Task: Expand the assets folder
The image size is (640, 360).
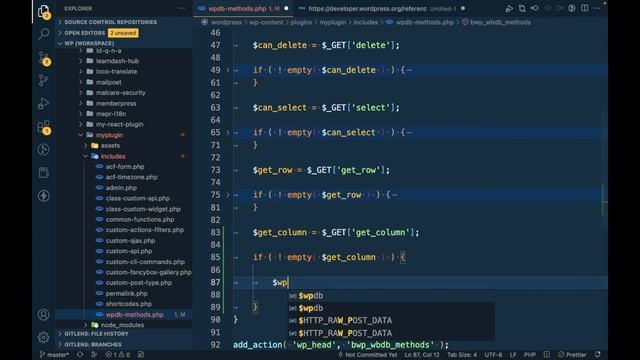Action: 110,145
